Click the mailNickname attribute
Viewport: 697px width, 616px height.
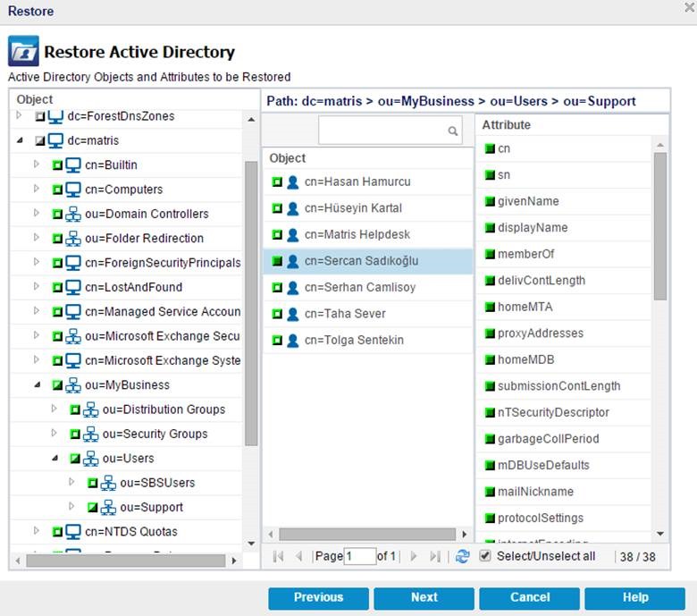535,492
